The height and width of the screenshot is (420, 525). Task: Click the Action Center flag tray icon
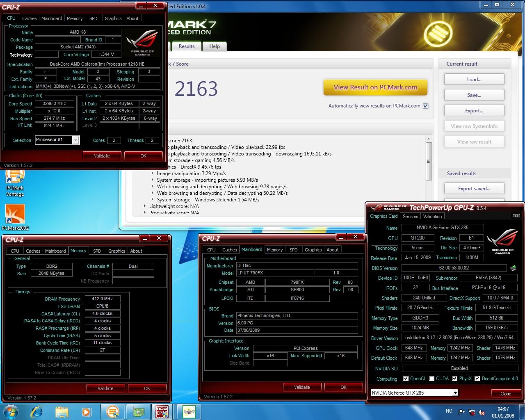(x=462, y=412)
